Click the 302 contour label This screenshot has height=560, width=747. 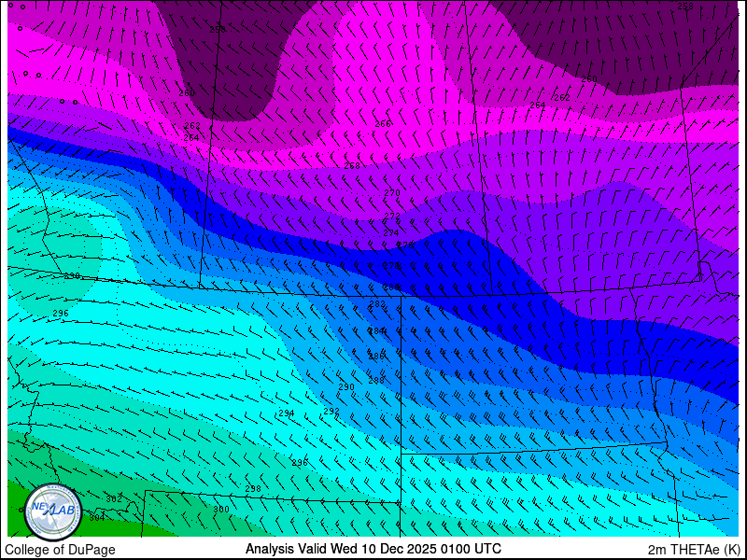pyautogui.click(x=114, y=499)
